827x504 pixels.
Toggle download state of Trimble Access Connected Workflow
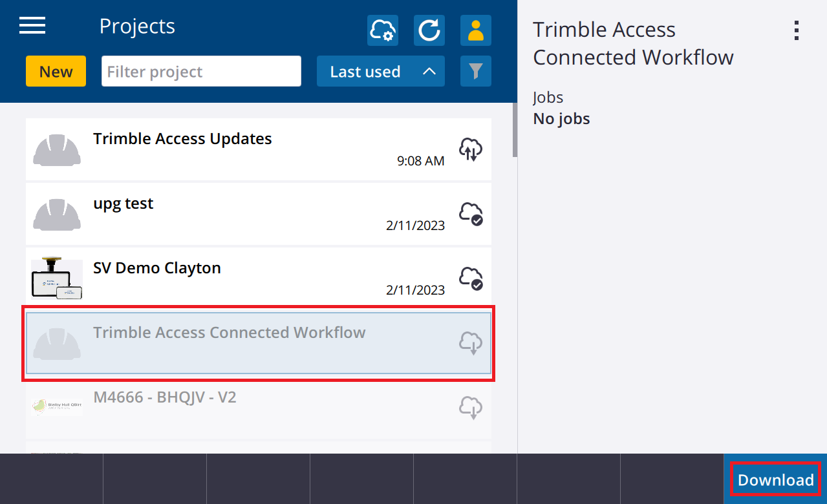click(470, 343)
